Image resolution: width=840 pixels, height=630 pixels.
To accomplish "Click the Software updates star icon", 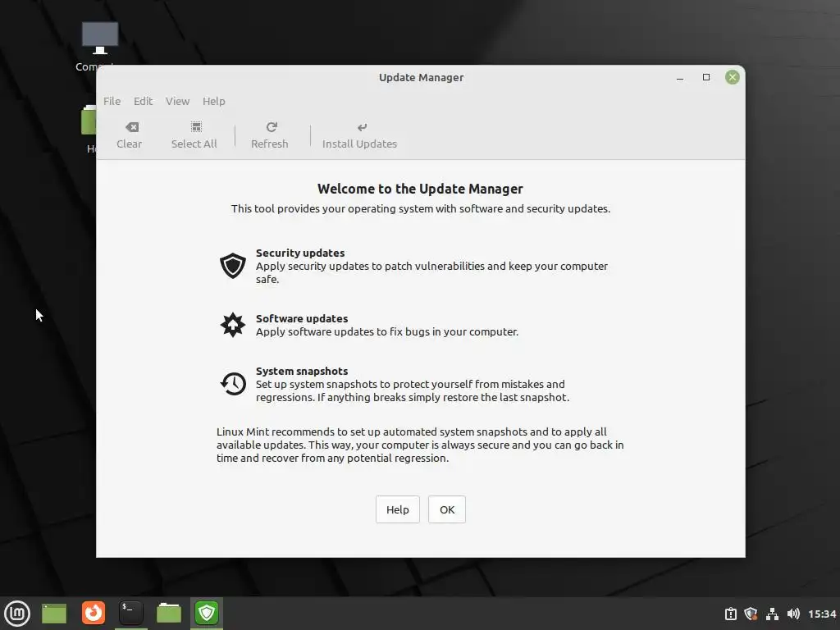I will point(232,325).
